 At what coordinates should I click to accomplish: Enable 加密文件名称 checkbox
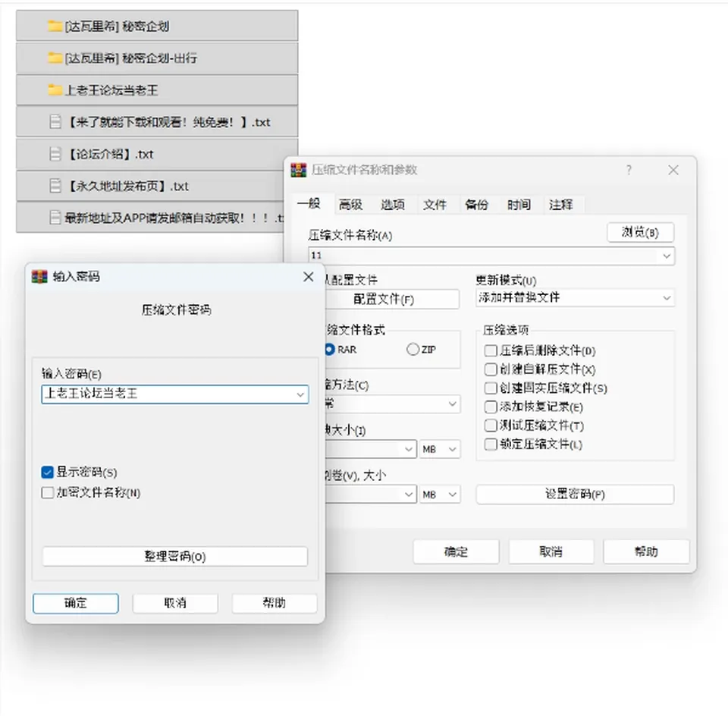(47, 492)
